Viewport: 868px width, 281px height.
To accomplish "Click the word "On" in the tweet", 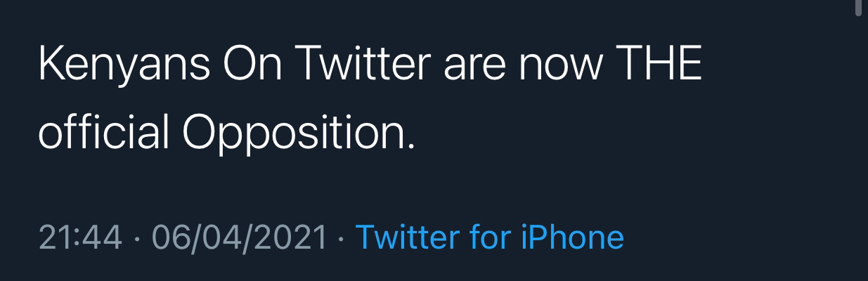I will [254, 65].
